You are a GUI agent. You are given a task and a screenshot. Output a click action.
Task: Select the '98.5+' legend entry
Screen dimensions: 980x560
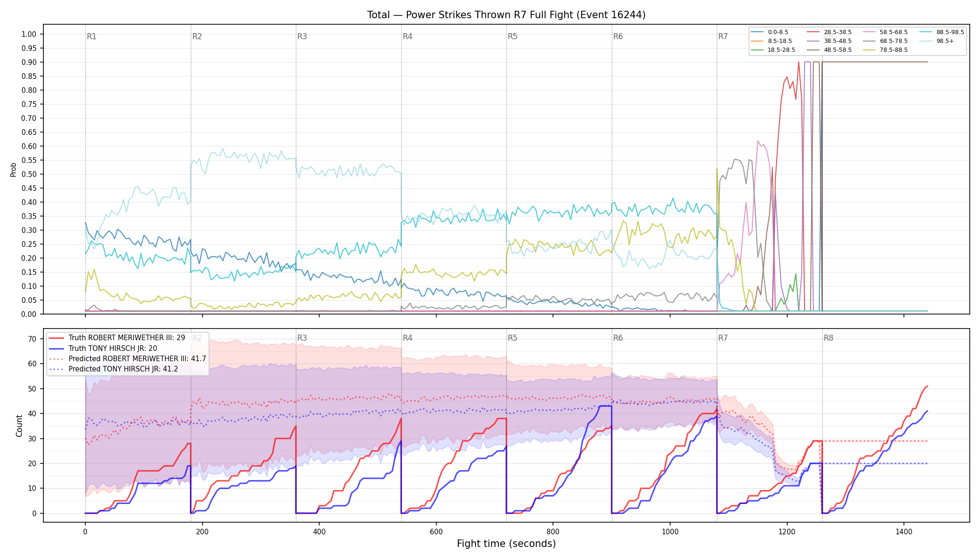(937, 41)
